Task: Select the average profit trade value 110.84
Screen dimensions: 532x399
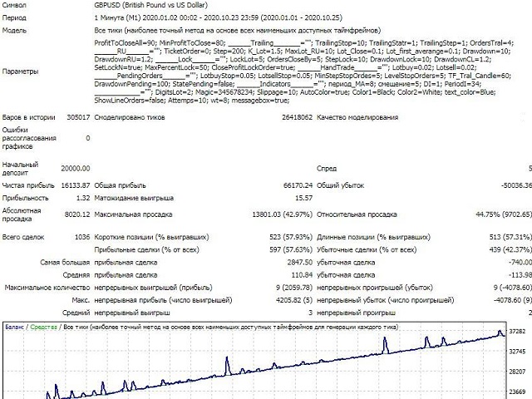Action: pyautogui.click(x=302, y=275)
